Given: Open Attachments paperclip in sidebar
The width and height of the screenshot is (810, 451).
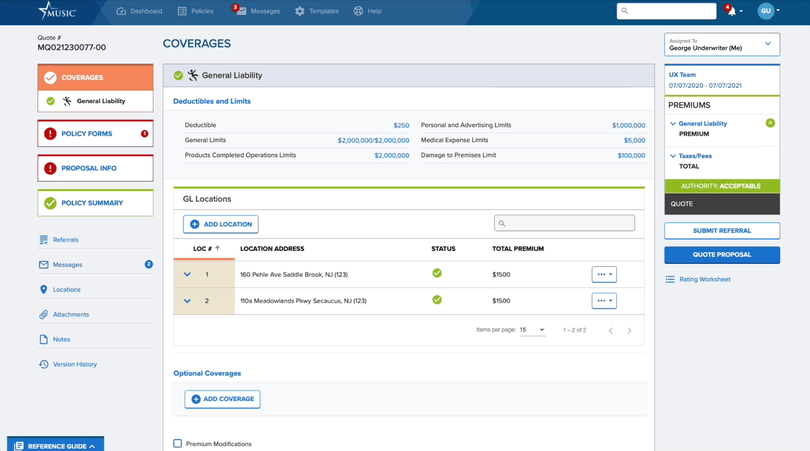Looking at the screenshot, I should point(43,315).
